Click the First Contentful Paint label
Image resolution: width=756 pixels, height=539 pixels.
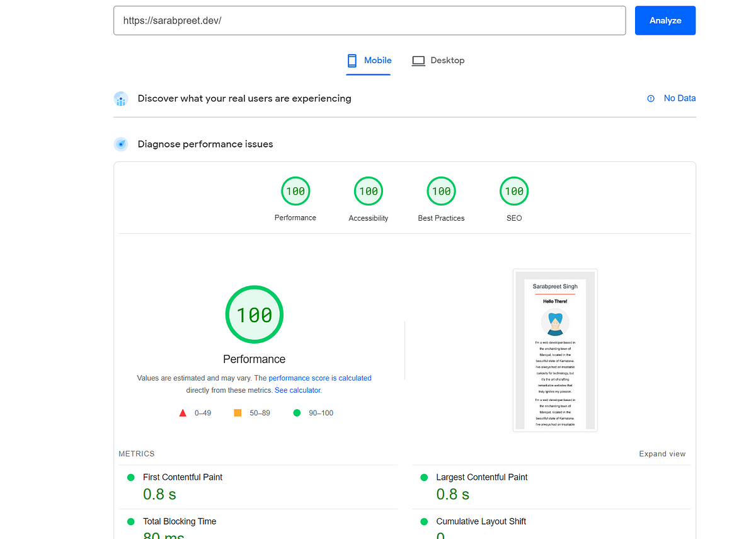tap(183, 477)
